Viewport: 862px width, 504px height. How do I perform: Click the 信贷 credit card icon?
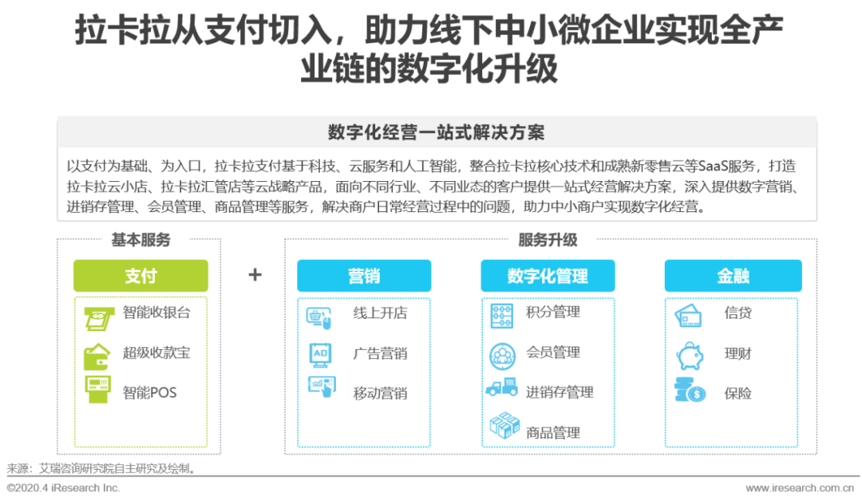pyautogui.click(x=688, y=316)
